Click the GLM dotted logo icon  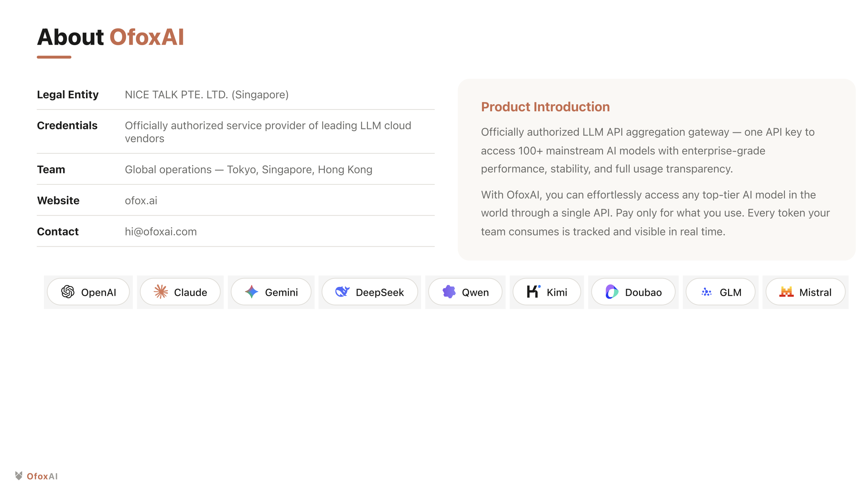click(x=707, y=292)
